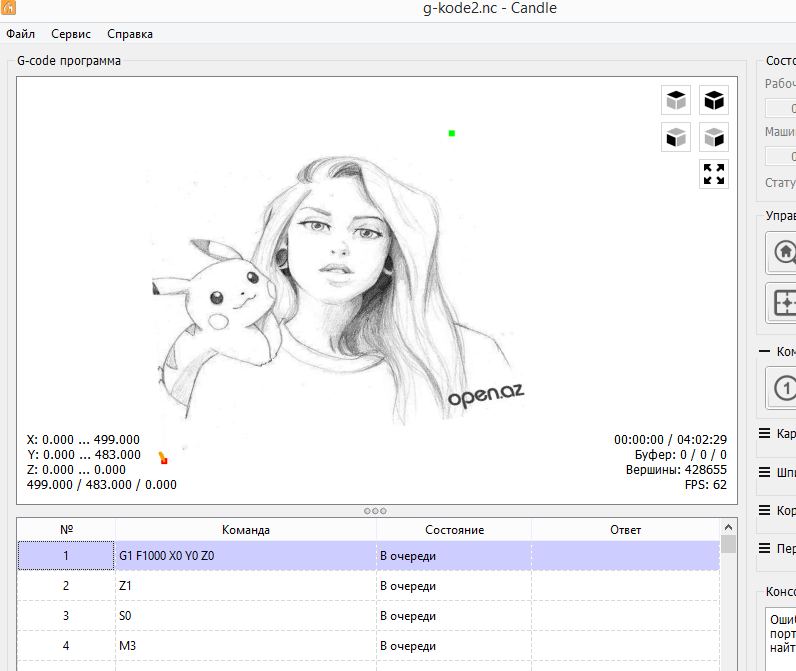Viewport: 796px width, 671px height.
Task: Switch to left side view cube icon
Action: [x=714, y=137]
